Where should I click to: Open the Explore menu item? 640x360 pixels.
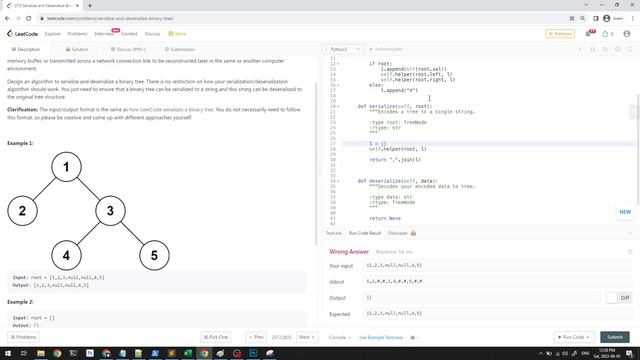tap(53, 34)
